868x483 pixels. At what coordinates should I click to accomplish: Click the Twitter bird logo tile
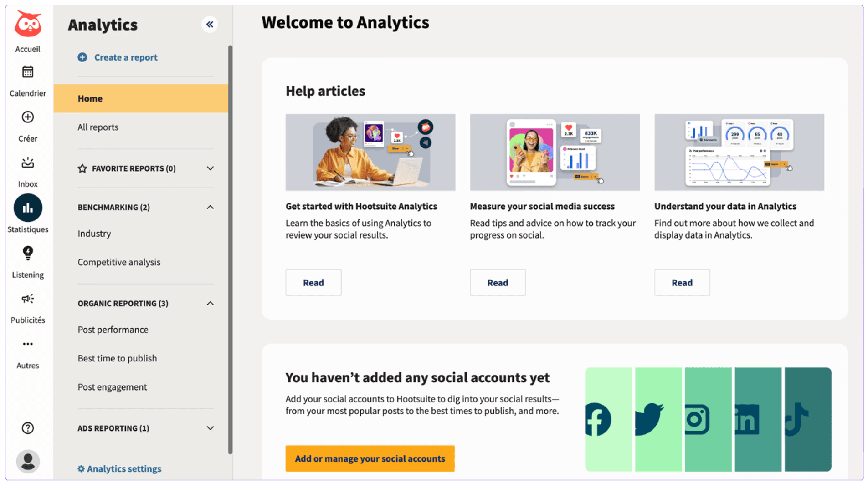(658, 419)
